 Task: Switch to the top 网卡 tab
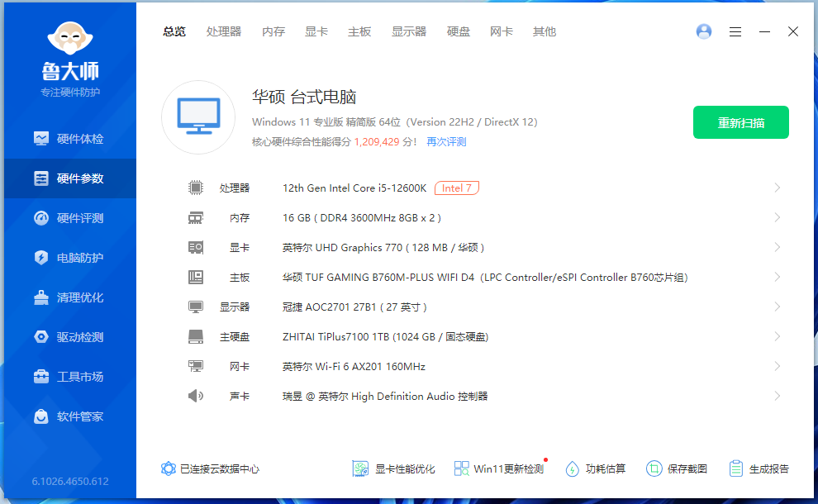coord(502,32)
